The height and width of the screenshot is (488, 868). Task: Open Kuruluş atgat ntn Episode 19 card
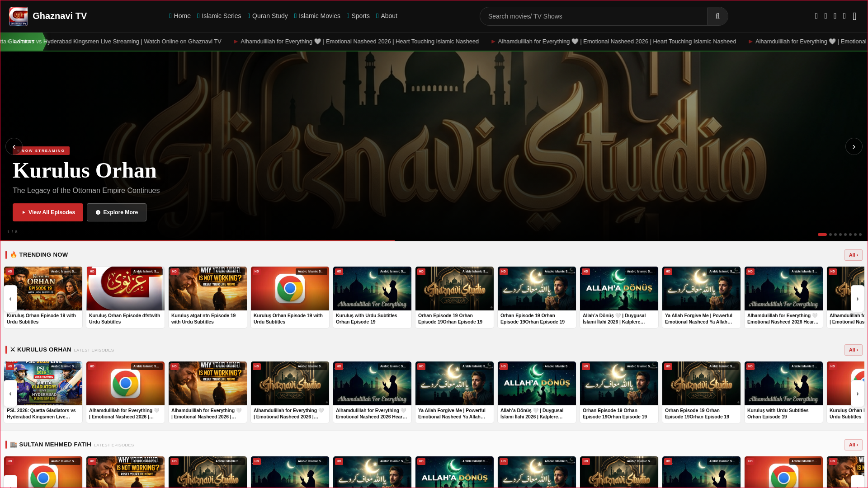tap(208, 297)
